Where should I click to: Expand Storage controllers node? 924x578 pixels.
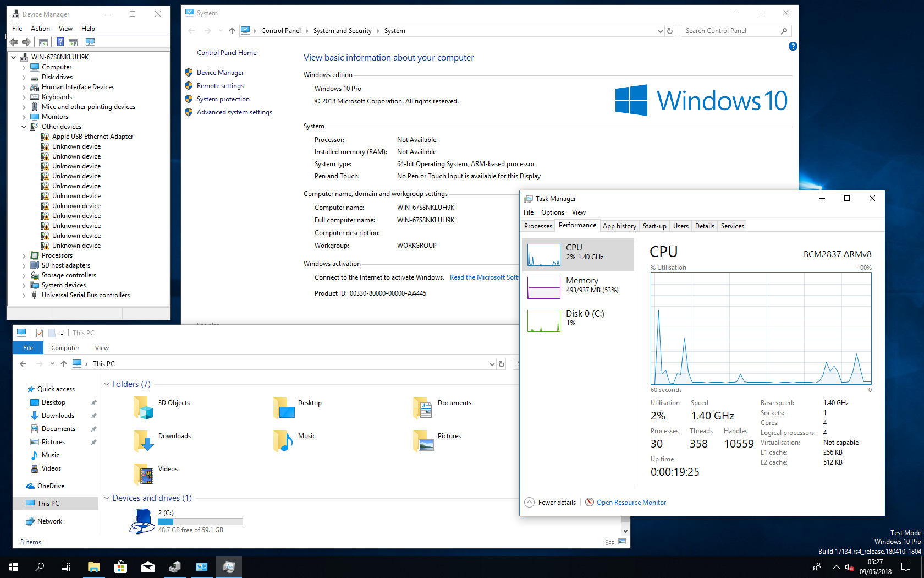coord(24,275)
